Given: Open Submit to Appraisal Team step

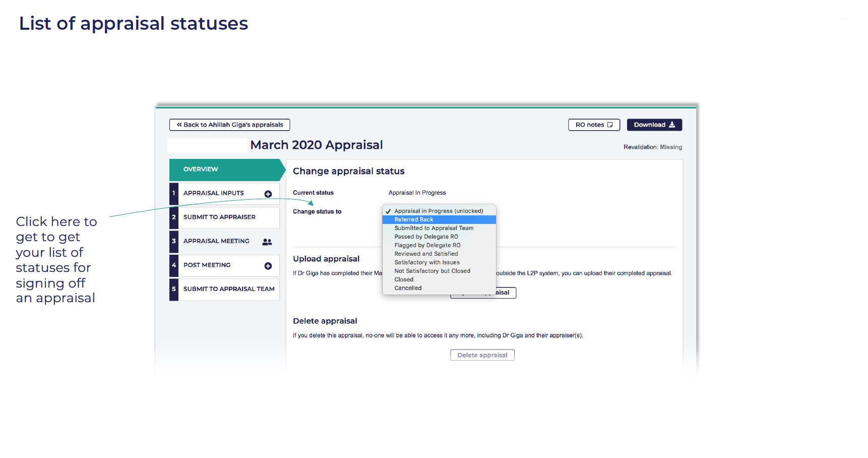Looking at the screenshot, I should [x=228, y=289].
